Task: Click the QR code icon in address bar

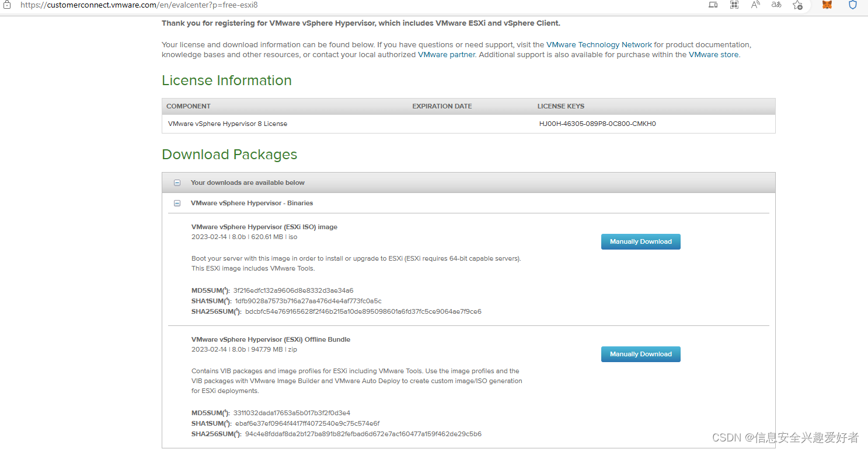Action: 734,5
